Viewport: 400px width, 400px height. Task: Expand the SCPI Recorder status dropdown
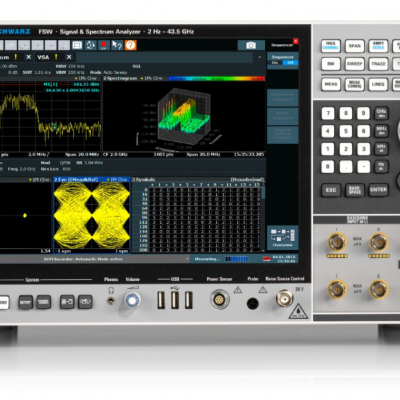(187, 259)
